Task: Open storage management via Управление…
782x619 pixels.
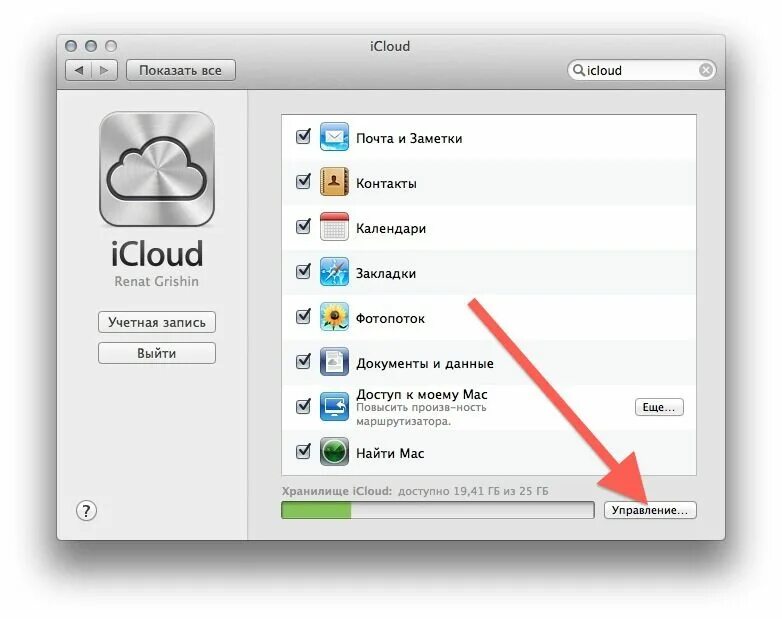Action: point(650,510)
